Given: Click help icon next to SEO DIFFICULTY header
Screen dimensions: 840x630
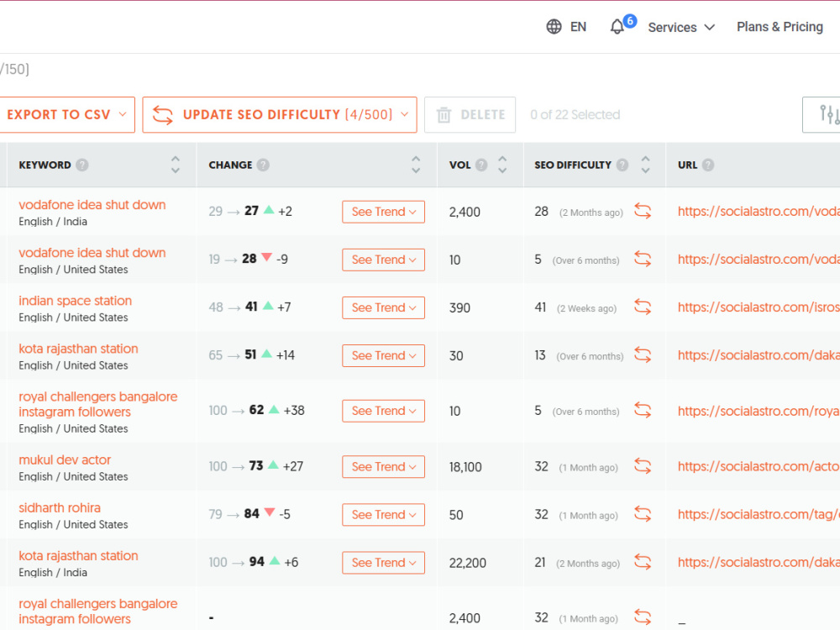Looking at the screenshot, I should coord(622,165).
